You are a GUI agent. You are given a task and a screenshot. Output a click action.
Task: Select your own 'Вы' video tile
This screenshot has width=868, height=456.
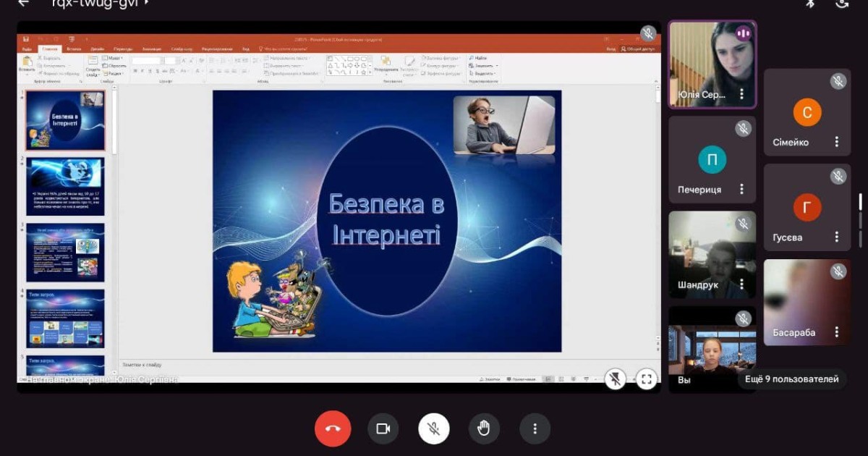pos(712,350)
